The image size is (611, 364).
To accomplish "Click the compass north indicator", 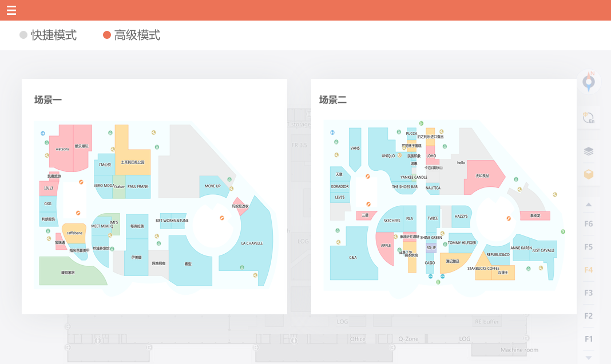I will click(589, 82).
